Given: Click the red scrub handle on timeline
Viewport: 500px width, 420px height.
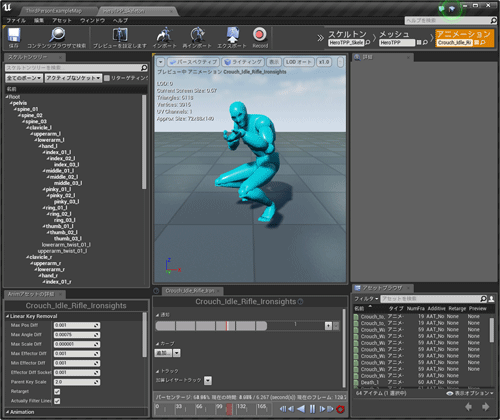Looking at the screenshot, I should click(x=229, y=410).
